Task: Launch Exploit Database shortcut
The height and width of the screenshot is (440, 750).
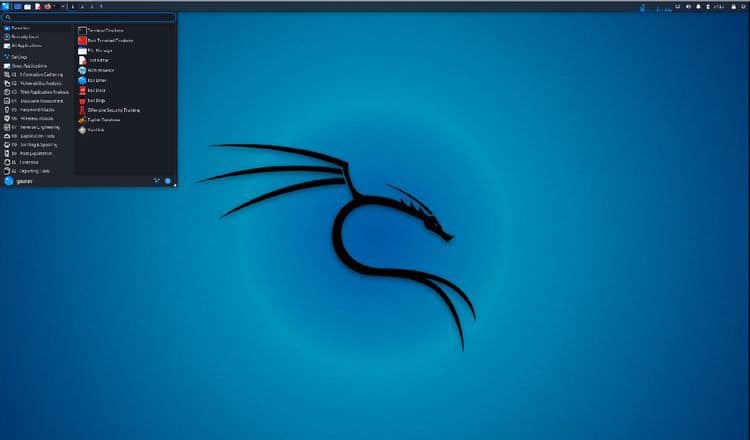Action: click(x=105, y=120)
